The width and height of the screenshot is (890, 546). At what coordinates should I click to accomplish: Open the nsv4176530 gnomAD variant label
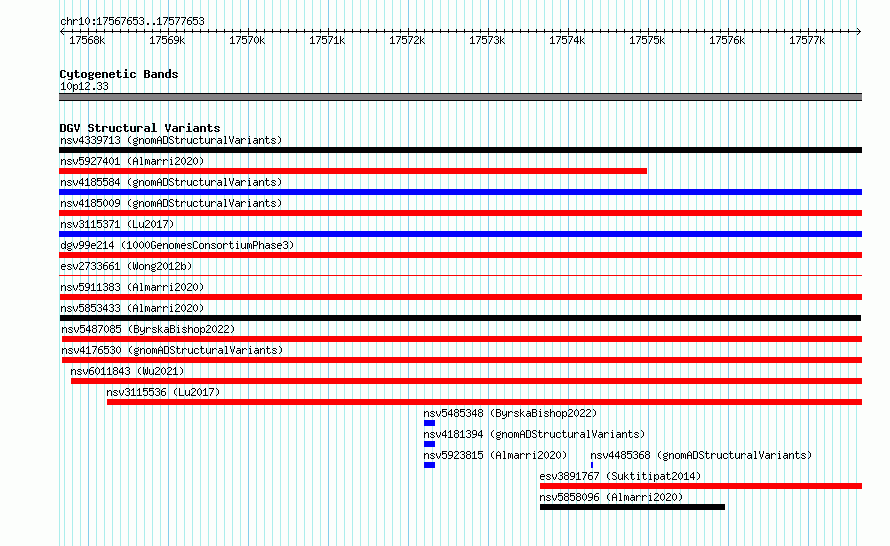172,350
